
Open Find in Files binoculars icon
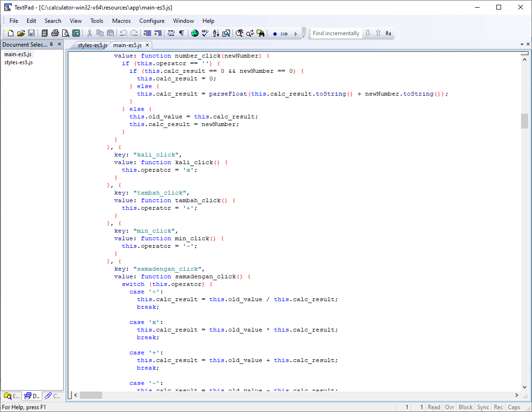tap(261, 33)
